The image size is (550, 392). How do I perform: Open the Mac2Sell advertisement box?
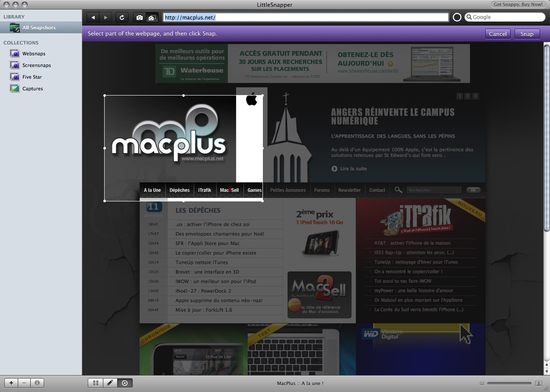(320, 295)
